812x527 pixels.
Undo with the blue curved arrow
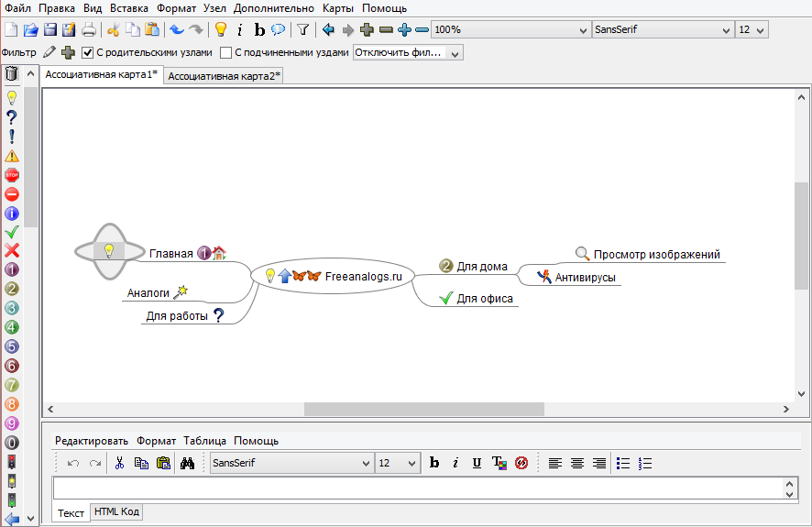point(177,29)
